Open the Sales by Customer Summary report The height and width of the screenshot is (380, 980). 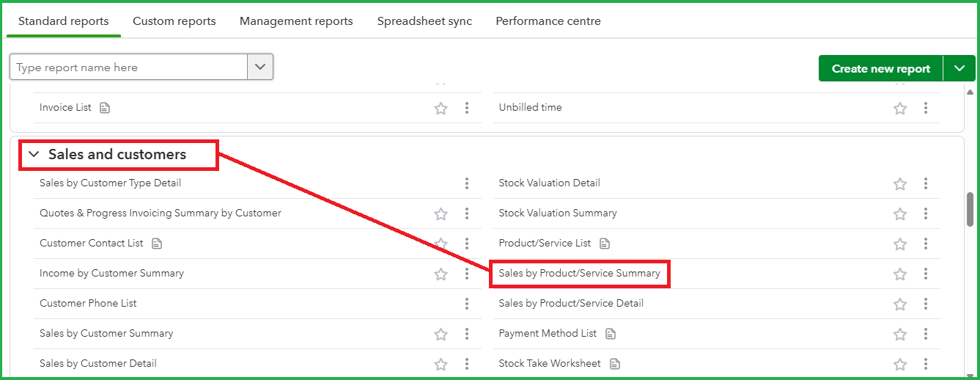click(x=106, y=333)
